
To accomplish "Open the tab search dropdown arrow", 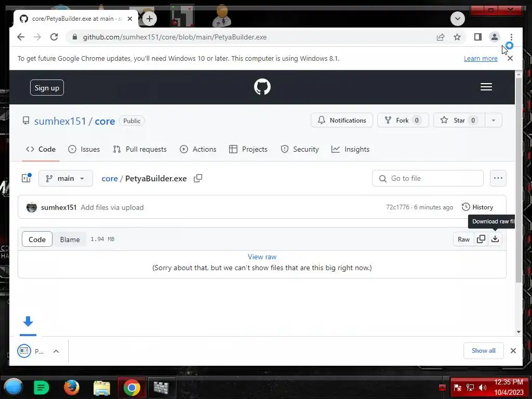I will [457, 19].
